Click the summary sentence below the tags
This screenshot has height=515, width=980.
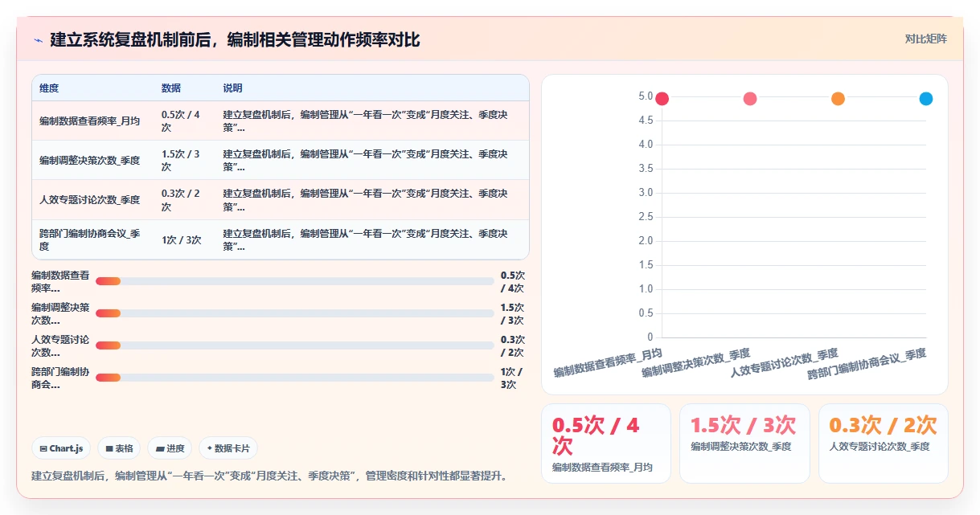[270, 476]
